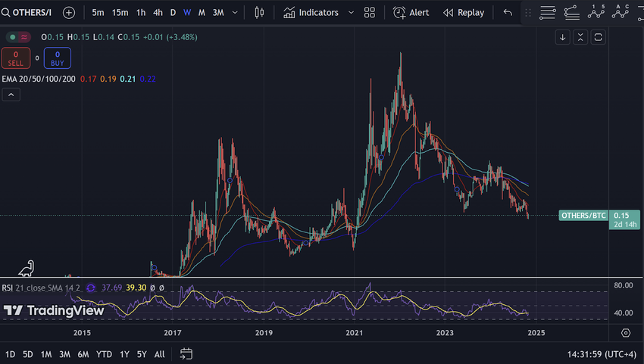Open the indicator templates grid
The width and height of the screenshot is (644, 364).
(369, 13)
